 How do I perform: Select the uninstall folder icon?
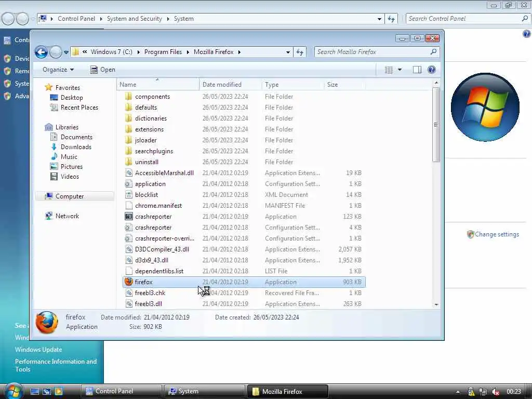(x=129, y=162)
